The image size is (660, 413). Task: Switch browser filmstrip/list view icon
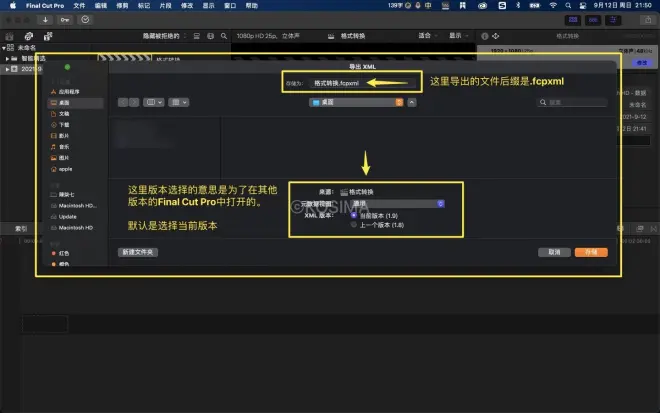pos(210,36)
